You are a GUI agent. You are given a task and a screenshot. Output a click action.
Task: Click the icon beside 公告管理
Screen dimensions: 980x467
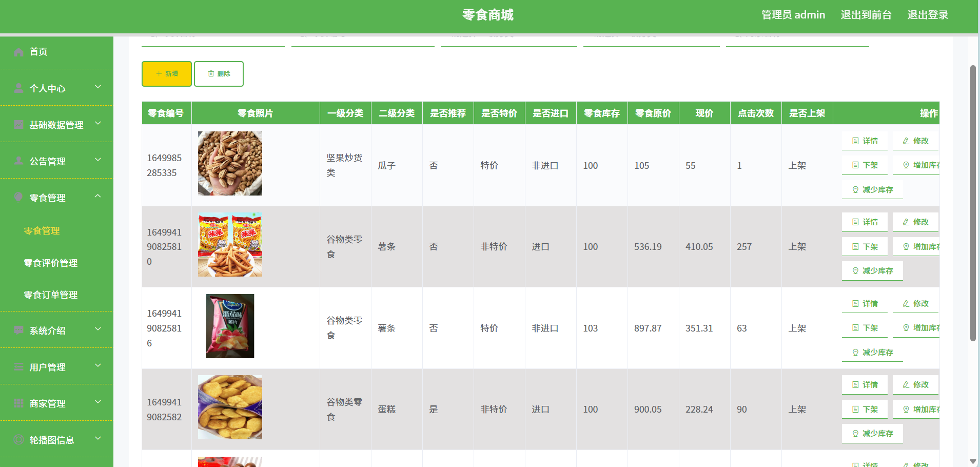tap(19, 161)
